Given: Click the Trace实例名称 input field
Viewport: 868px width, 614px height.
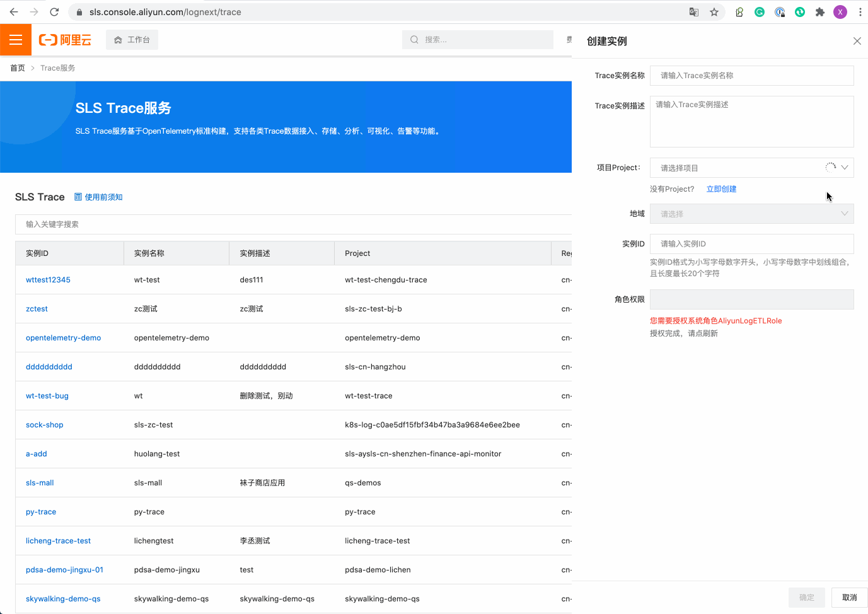Looking at the screenshot, I should tap(752, 76).
